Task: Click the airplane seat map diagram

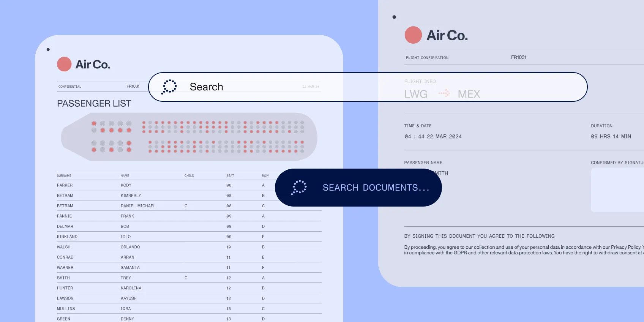Action: (189, 137)
